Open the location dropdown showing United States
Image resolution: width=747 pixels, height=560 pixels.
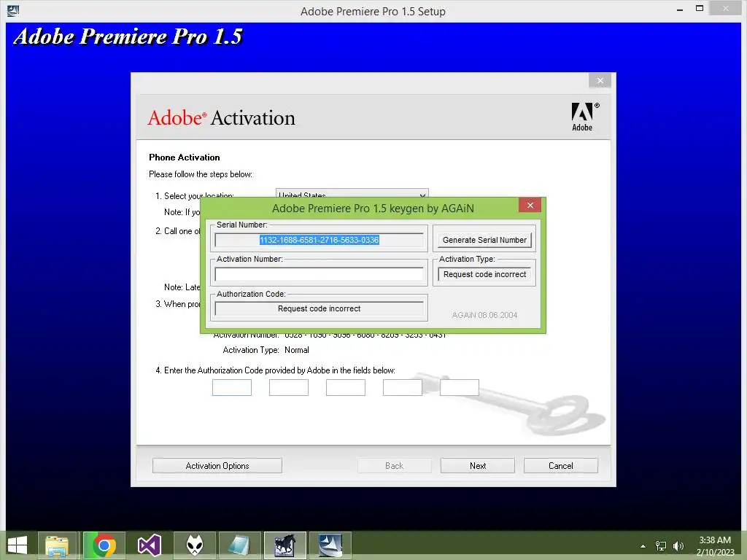point(352,193)
